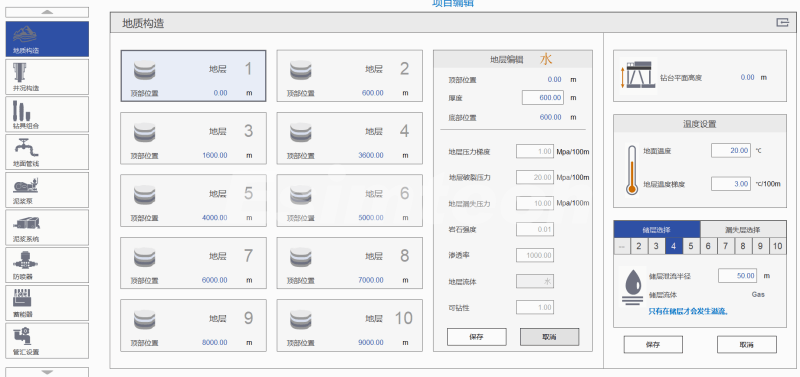Open the 管汇设置 sidebar icon
800x377 pixels.
click(x=47, y=341)
